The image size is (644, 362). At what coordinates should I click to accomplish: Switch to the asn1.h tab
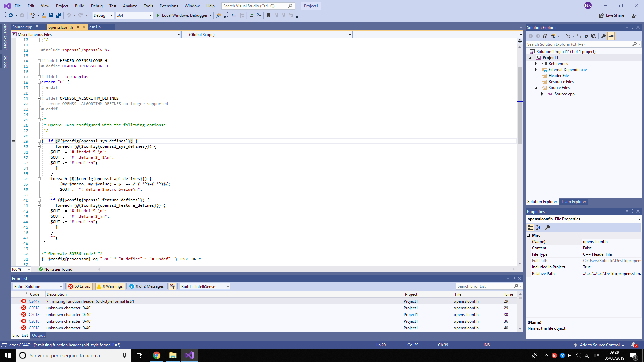click(x=95, y=27)
